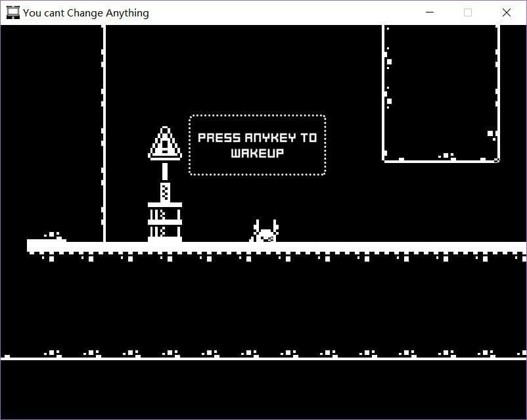Viewport: 527px width, 420px height.
Task: Click the app icon in the title bar
Action: (x=12, y=12)
